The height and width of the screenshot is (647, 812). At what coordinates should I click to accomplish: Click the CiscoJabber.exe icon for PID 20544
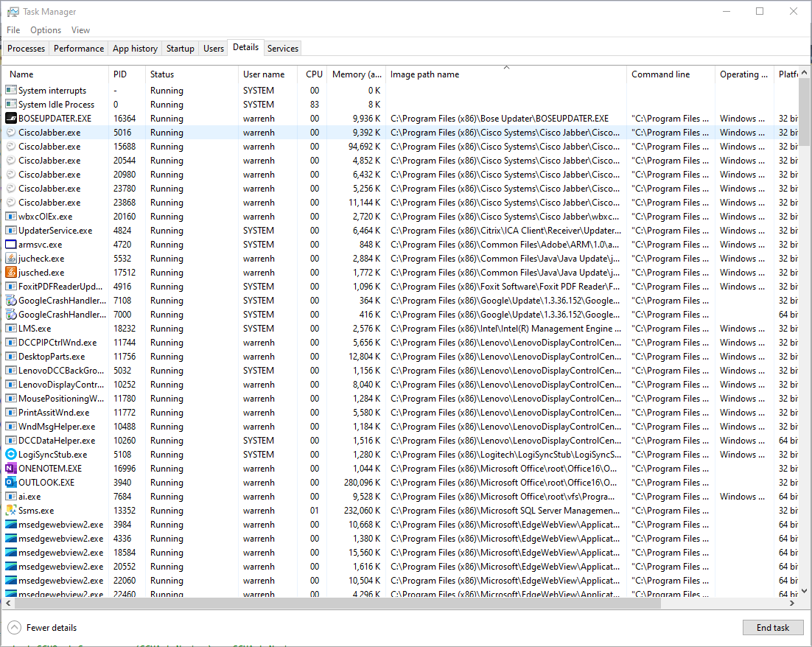11,160
